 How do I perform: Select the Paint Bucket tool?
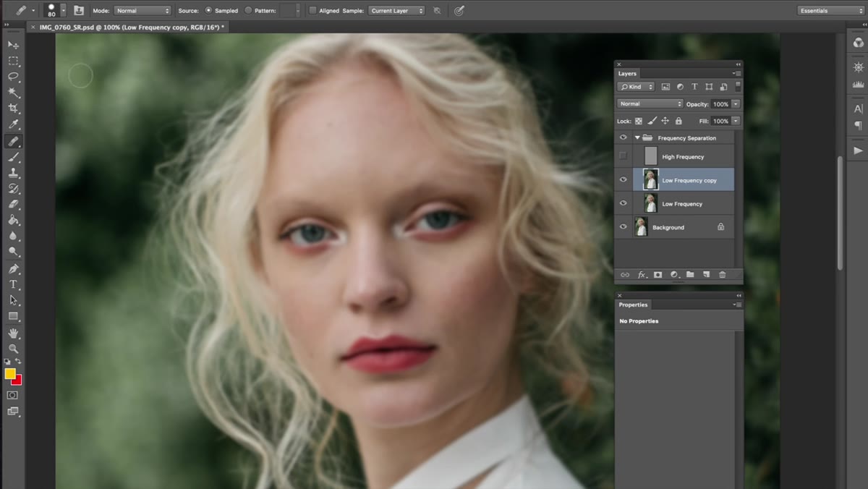pos(13,220)
